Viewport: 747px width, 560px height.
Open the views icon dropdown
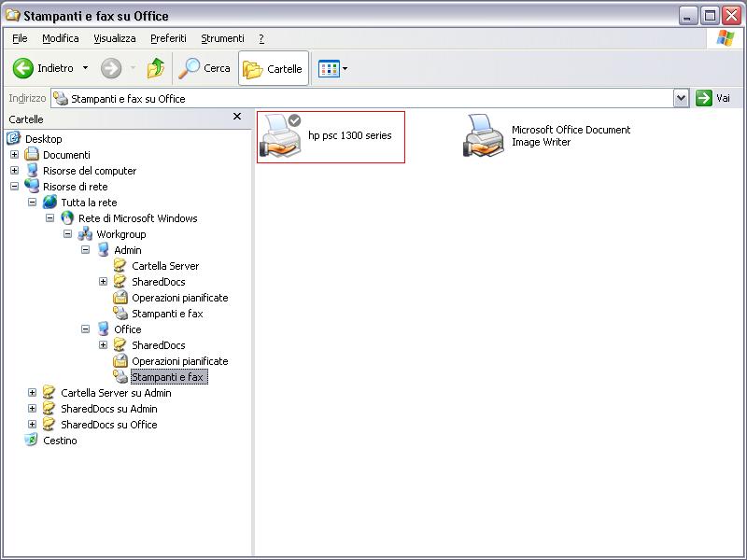(345, 68)
